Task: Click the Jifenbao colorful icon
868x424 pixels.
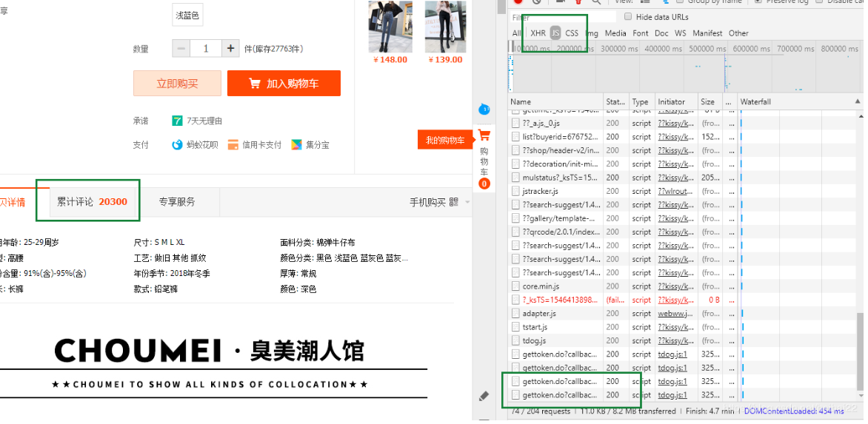Action: [296, 145]
